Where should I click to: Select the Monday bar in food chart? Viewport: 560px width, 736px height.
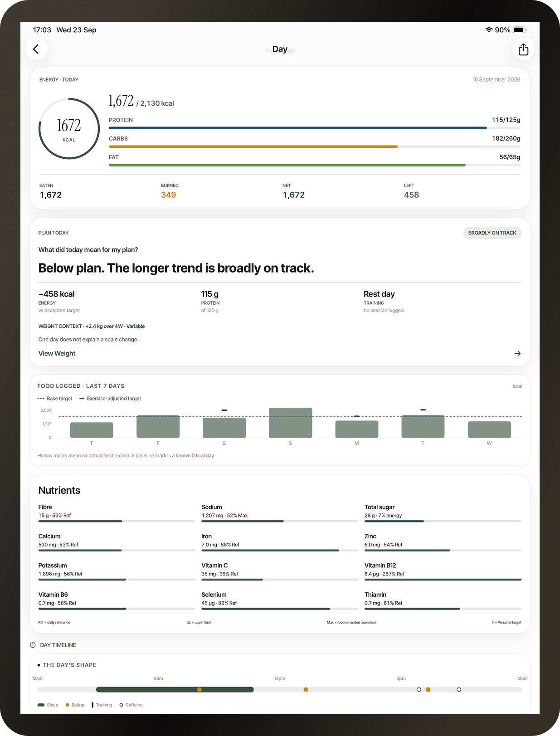pyautogui.click(x=356, y=429)
